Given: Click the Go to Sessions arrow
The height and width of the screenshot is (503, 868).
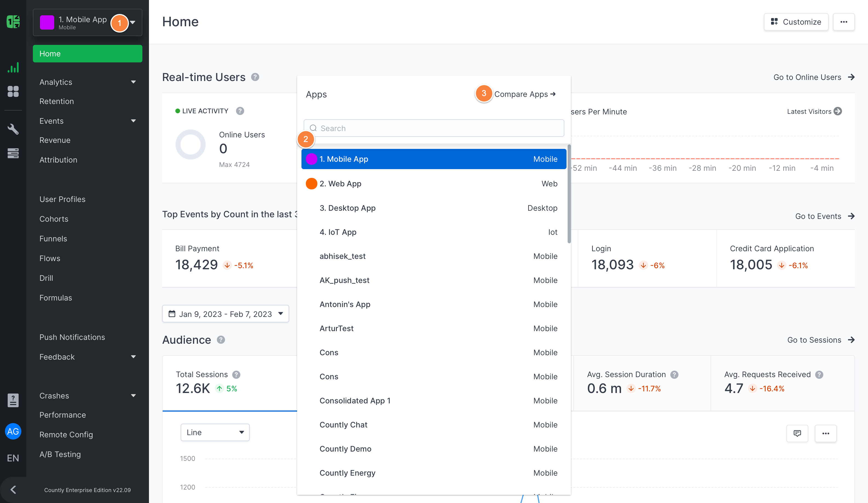Looking at the screenshot, I should tap(851, 340).
